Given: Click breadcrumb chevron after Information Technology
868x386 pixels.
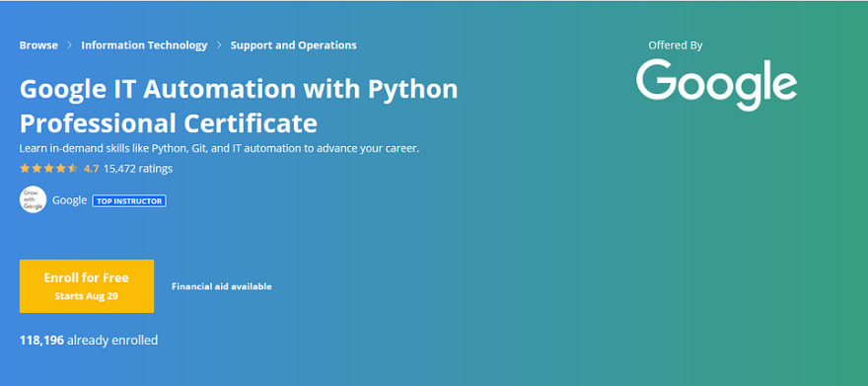Looking at the screenshot, I should coord(219,45).
